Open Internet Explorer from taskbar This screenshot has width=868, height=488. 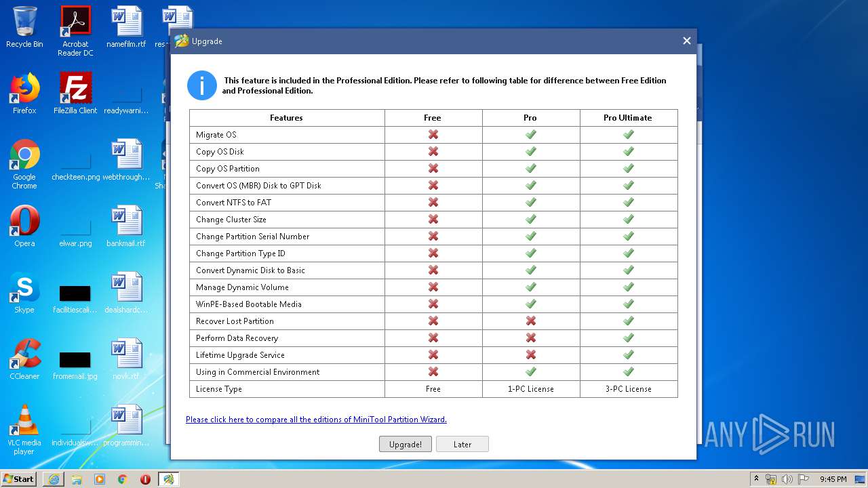tap(54, 479)
